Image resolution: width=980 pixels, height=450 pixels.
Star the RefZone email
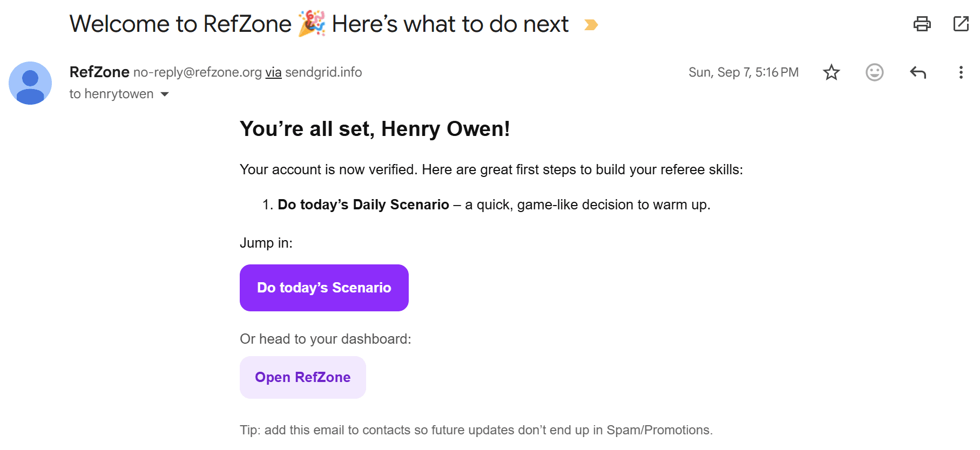832,72
